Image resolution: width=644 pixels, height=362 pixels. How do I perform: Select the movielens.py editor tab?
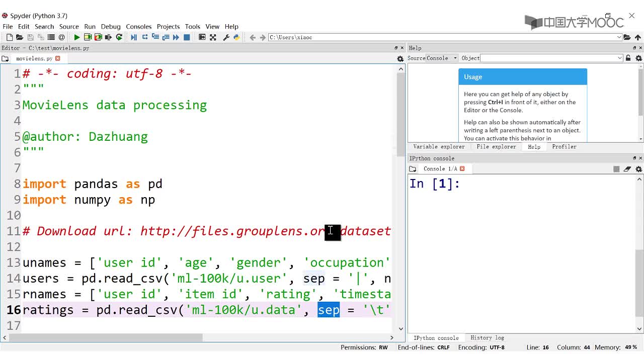(x=34, y=59)
